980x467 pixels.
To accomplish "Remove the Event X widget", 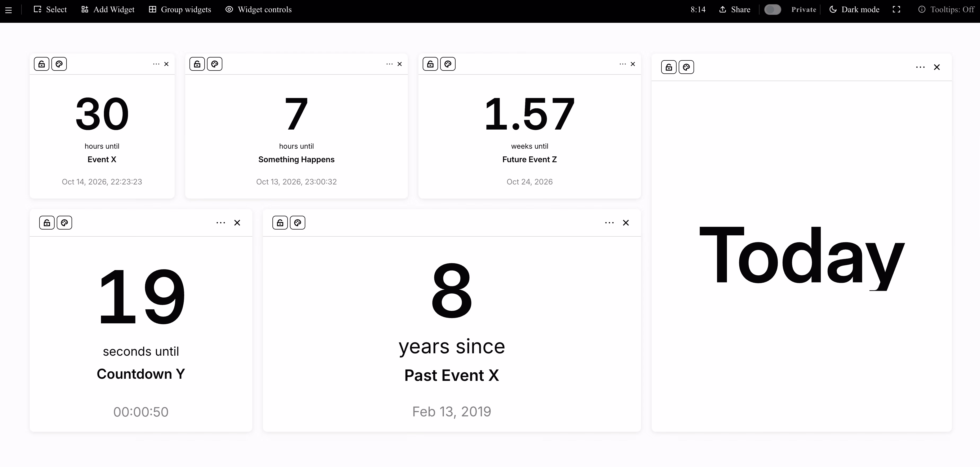I will 166,64.
